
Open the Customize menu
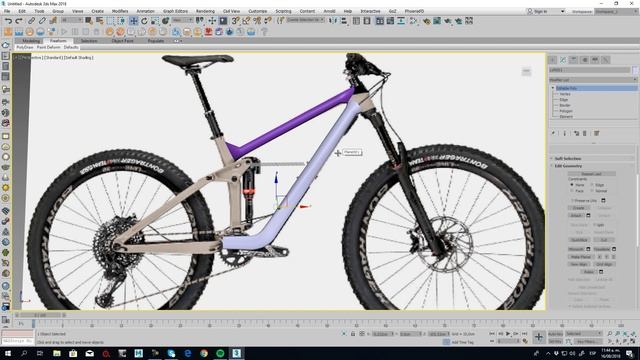[258, 11]
